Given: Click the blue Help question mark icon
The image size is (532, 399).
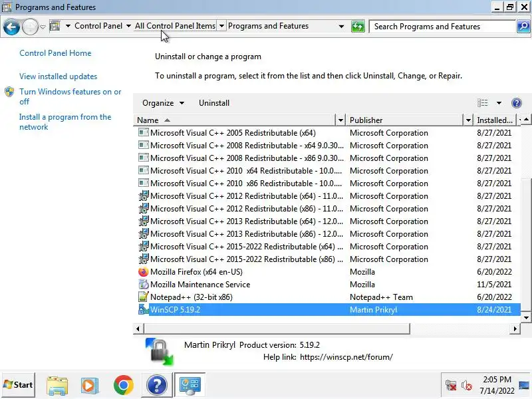Looking at the screenshot, I should point(517,103).
